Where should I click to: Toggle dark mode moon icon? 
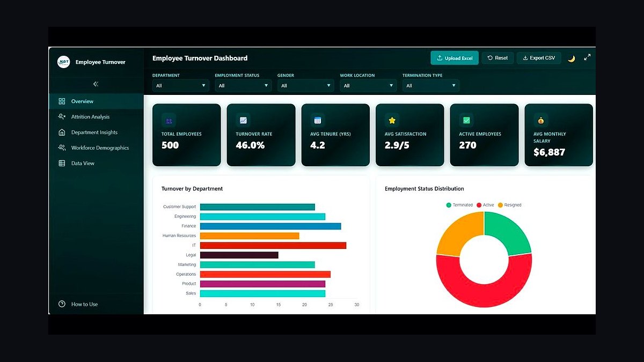click(x=572, y=58)
